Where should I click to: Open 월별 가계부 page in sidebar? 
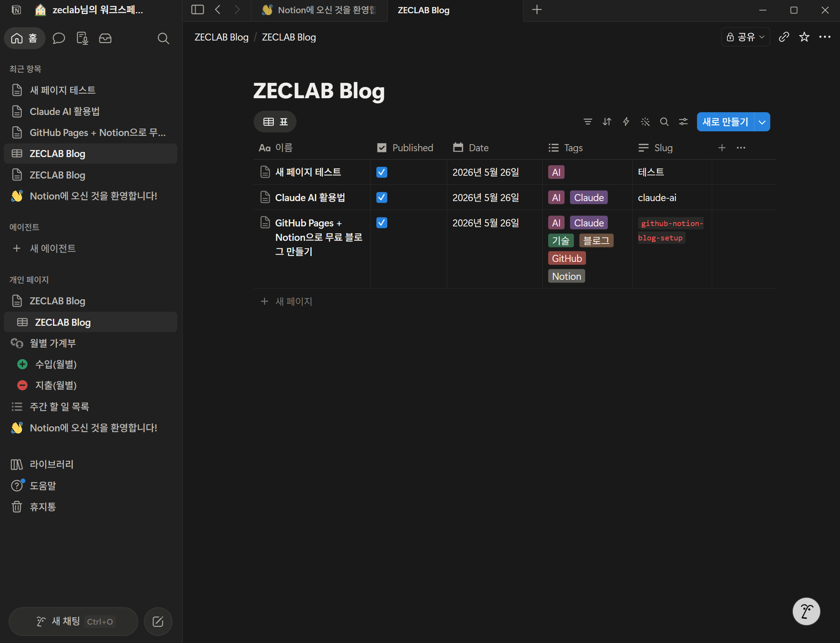(90, 343)
